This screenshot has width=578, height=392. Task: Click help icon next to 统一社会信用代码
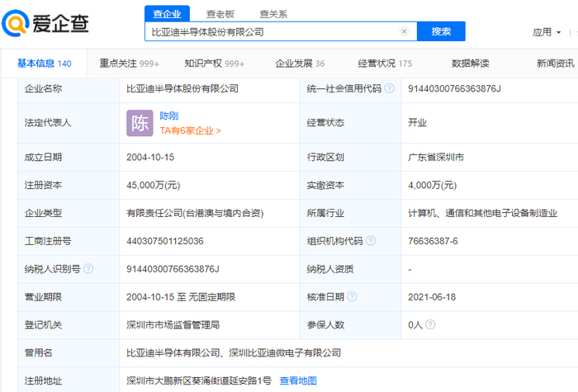389,88
